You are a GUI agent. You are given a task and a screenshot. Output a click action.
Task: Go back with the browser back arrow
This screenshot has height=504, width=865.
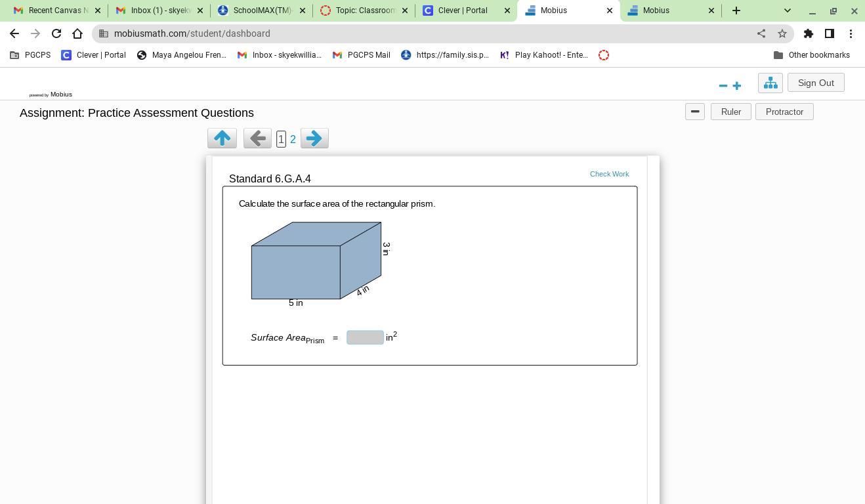coord(14,33)
